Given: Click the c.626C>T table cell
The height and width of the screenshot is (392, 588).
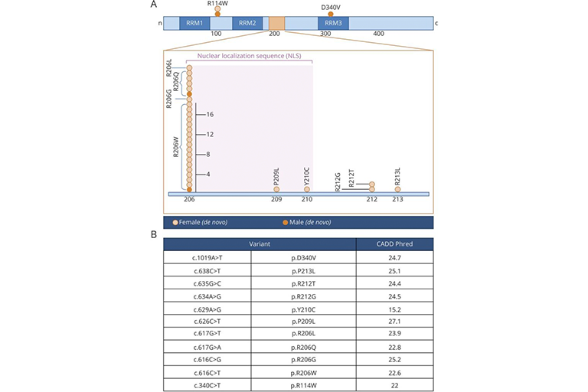Looking at the screenshot, I should point(207,322).
